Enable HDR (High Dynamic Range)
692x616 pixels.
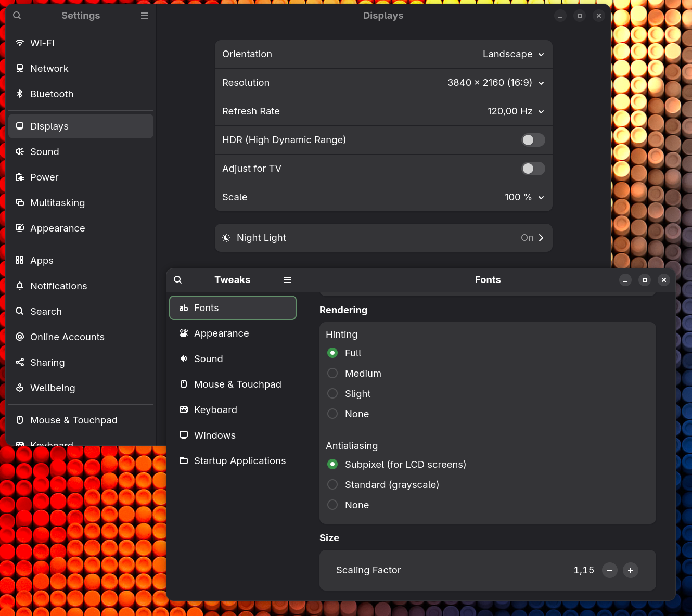pyautogui.click(x=533, y=140)
